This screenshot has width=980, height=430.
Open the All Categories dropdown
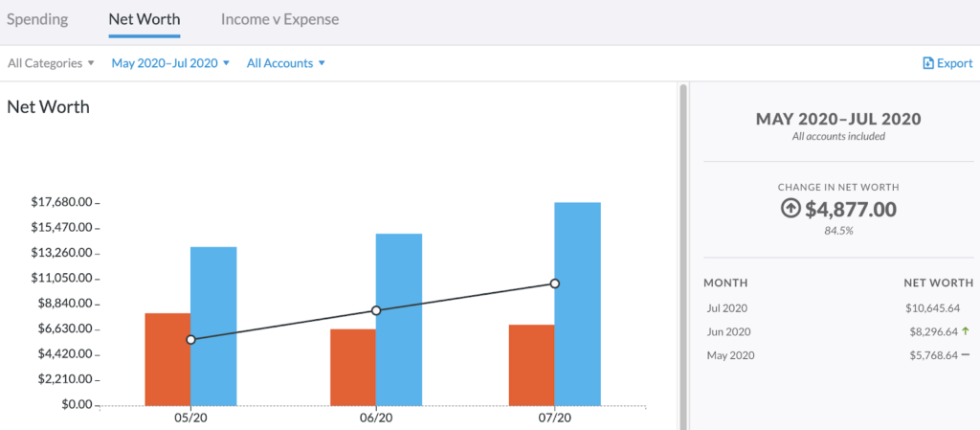point(51,63)
